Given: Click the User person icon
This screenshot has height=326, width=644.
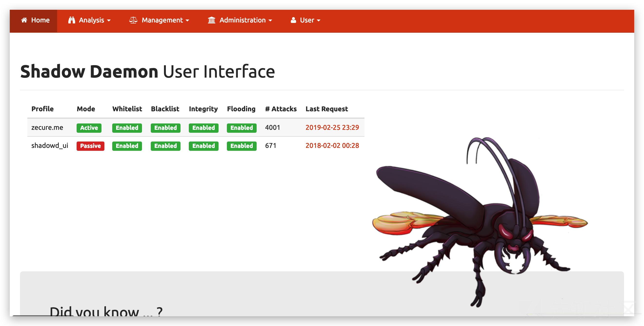Looking at the screenshot, I should tap(293, 20).
